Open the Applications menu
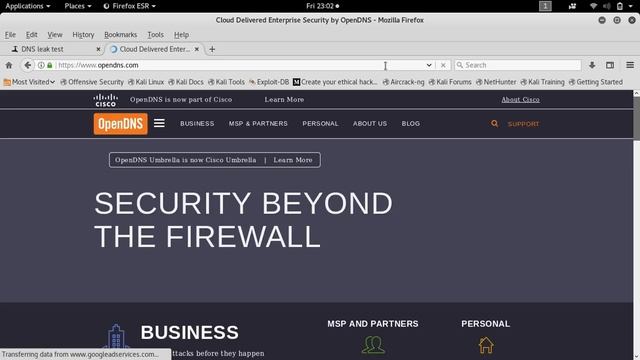 tap(28, 6)
